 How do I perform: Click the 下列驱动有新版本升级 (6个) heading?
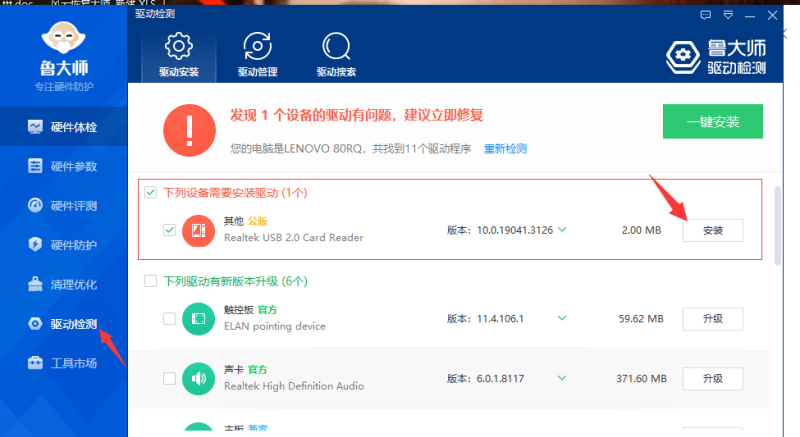click(235, 281)
